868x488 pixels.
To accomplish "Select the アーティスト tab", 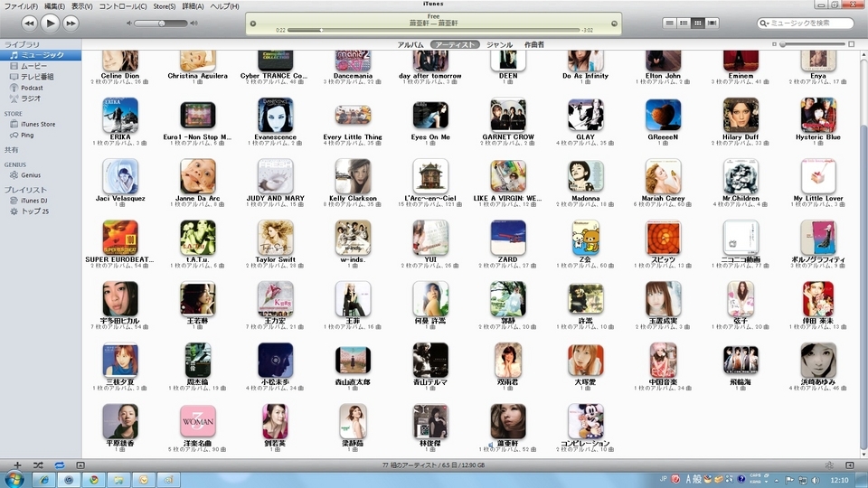I will pos(455,45).
